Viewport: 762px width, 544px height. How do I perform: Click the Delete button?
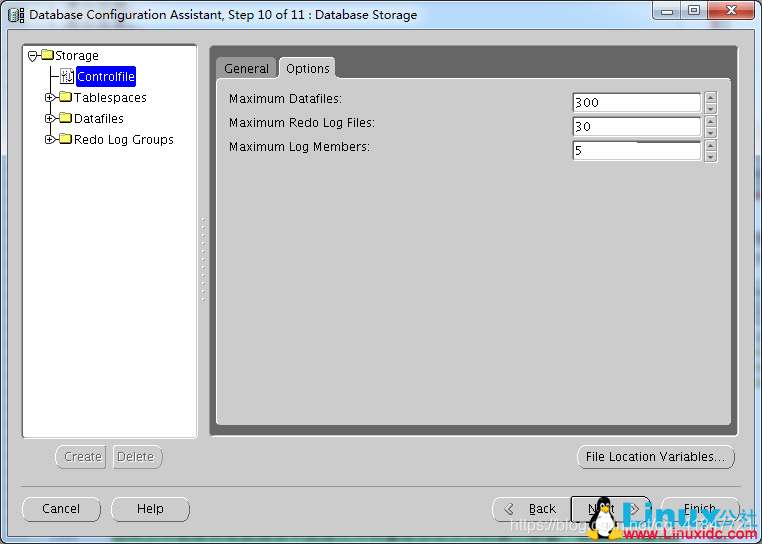tap(138, 457)
